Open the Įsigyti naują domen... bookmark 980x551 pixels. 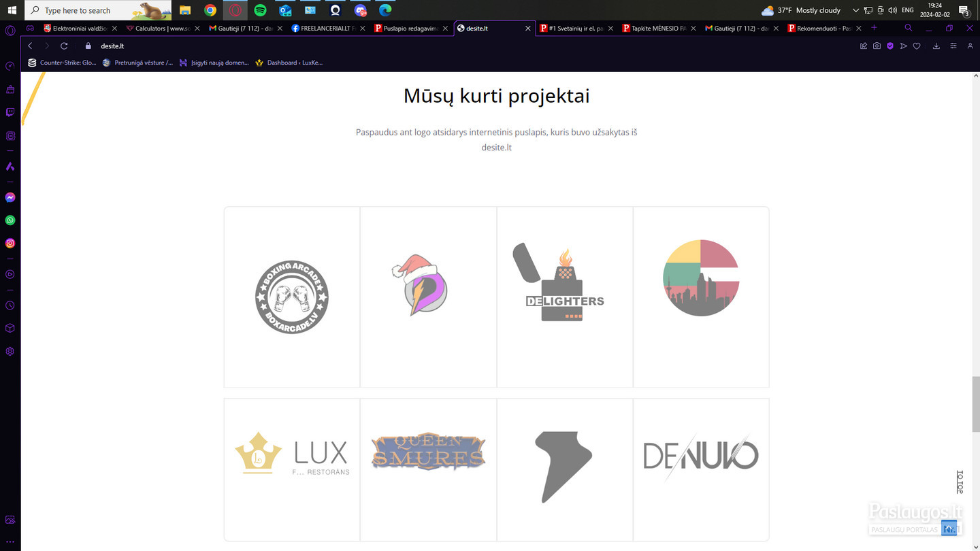pos(214,63)
